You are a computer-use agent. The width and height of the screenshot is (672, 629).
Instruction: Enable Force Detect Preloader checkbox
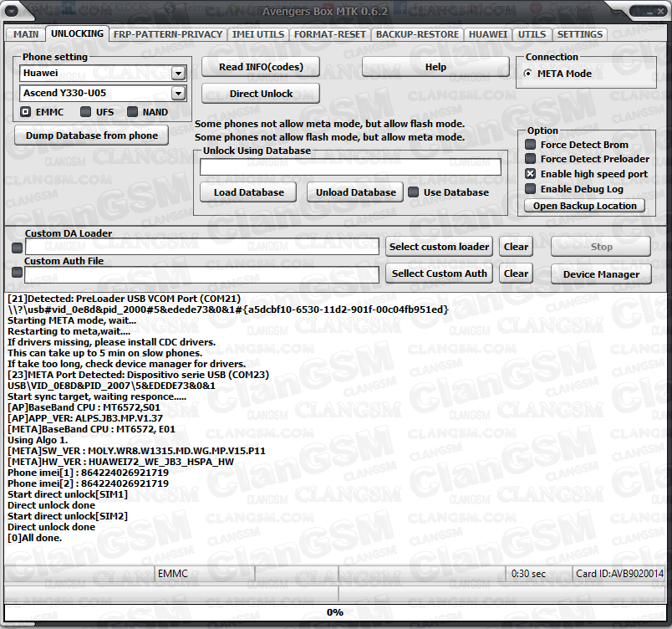point(531,159)
